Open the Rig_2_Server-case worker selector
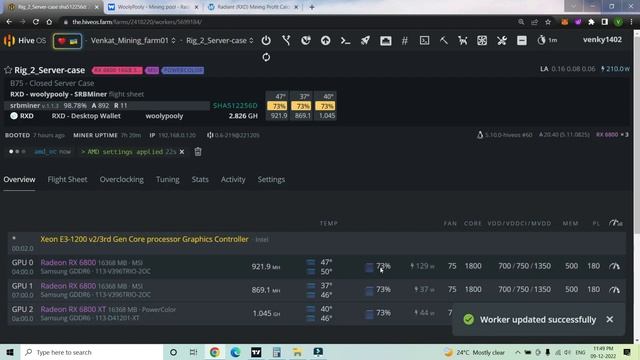This screenshot has height=360, width=640. pyautogui.click(x=220, y=40)
